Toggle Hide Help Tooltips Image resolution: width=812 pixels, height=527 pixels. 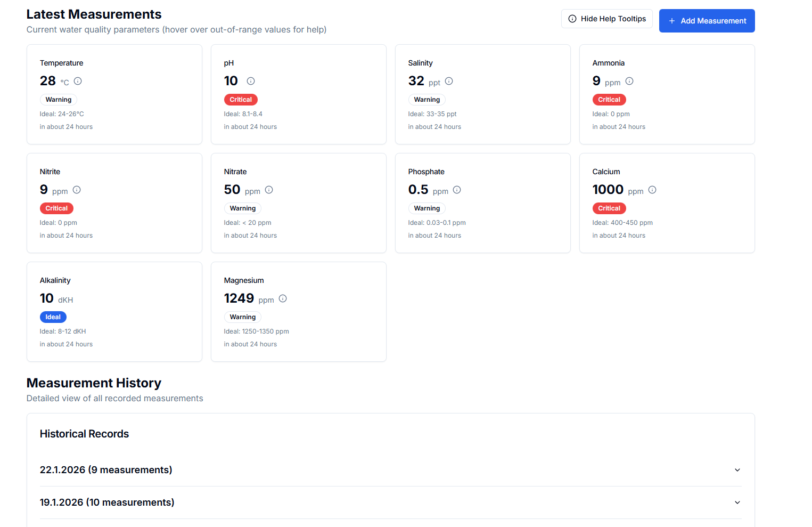[606, 19]
